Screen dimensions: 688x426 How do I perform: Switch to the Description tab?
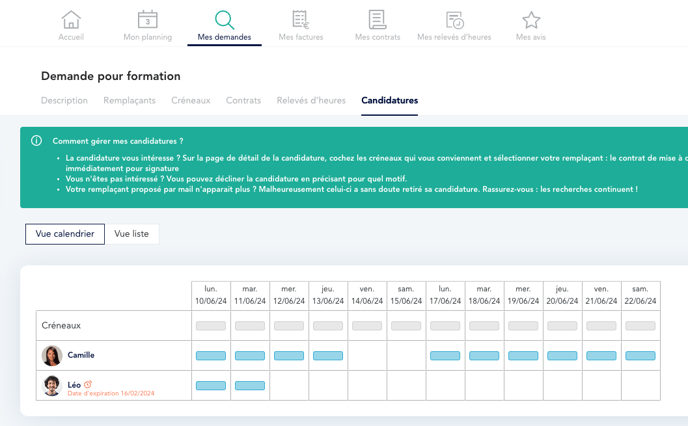(x=64, y=101)
